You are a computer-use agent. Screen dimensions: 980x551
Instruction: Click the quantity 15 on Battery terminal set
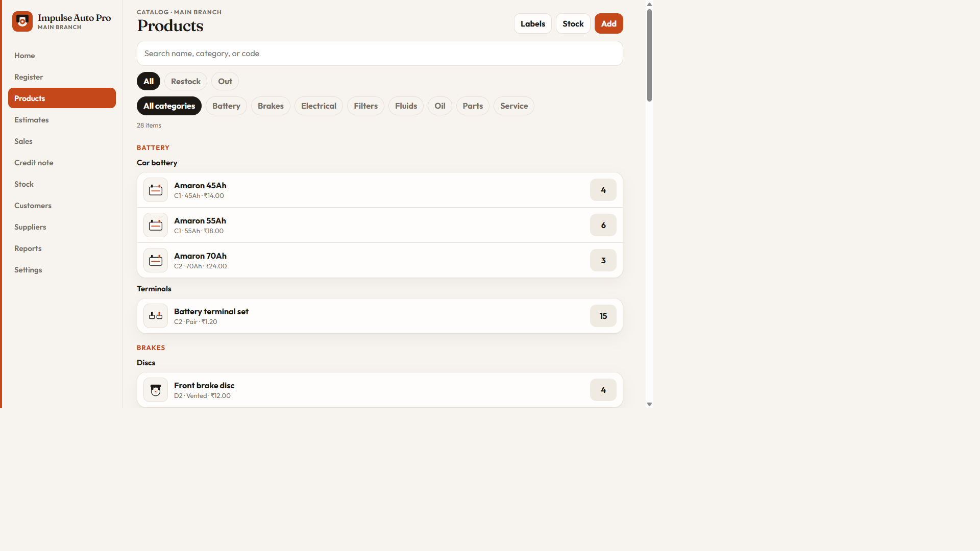603,316
